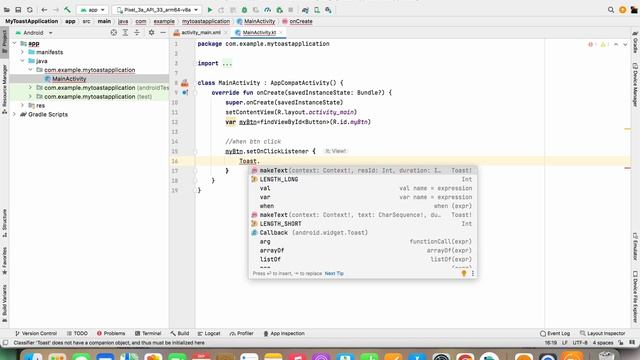
Task: Start debugging with the green bug icon
Action: (x=244, y=10)
